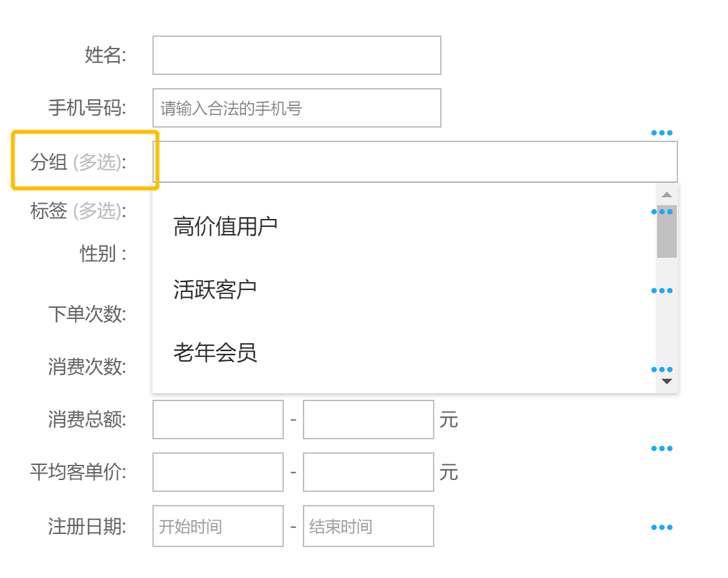Click the 姓名 text input field

(x=297, y=55)
